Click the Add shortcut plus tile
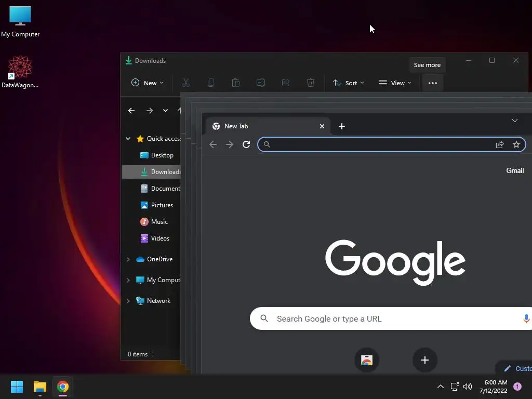532x399 pixels. click(x=425, y=360)
